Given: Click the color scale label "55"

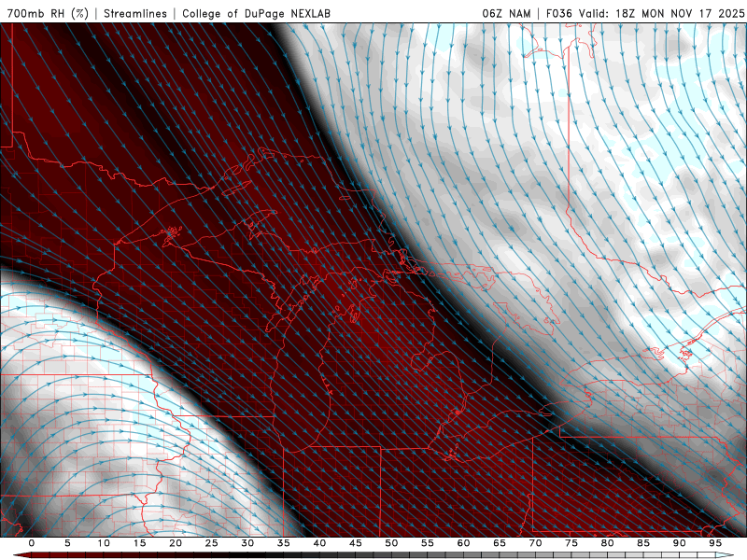Looking at the screenshot, I should pos(428,543).
